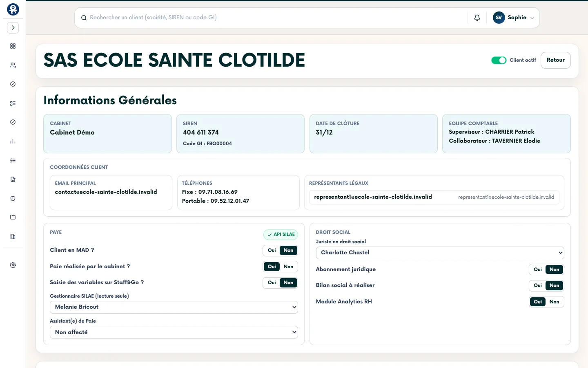Click the app logo in the sidebar
This screenshot has height=368, width=588.
[x=13, y=9]
